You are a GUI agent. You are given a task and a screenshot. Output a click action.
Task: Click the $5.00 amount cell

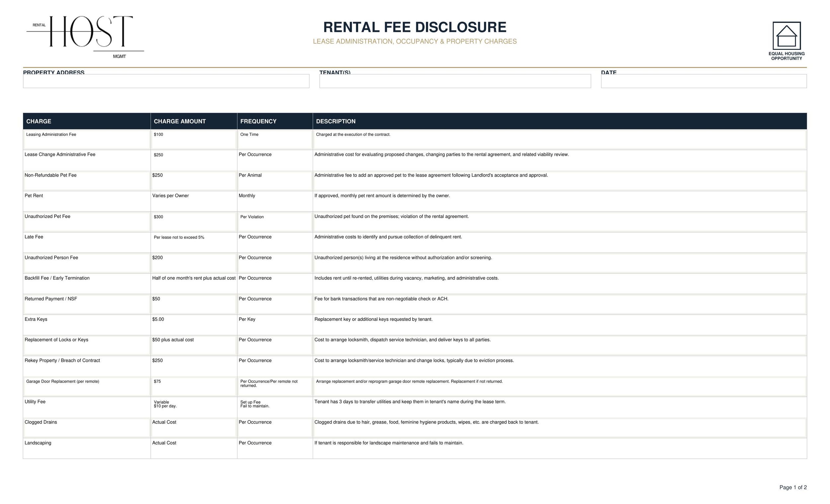[x=194, y=325]
